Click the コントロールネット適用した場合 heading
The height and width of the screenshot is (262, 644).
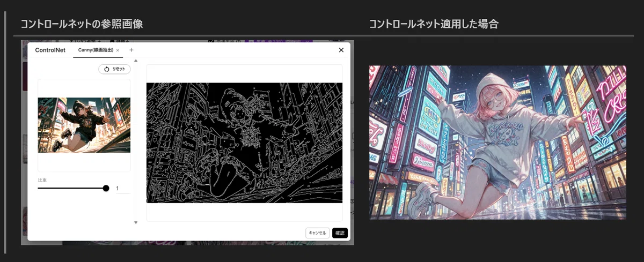point(434,24)
